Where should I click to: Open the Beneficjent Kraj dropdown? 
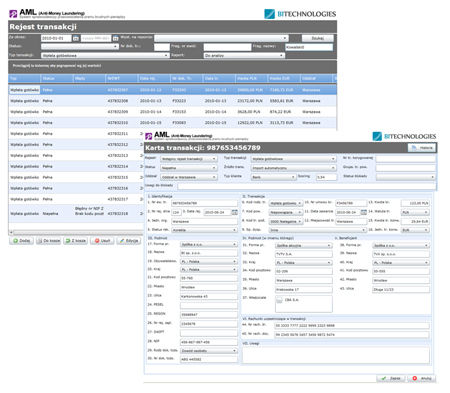(401, 263)
